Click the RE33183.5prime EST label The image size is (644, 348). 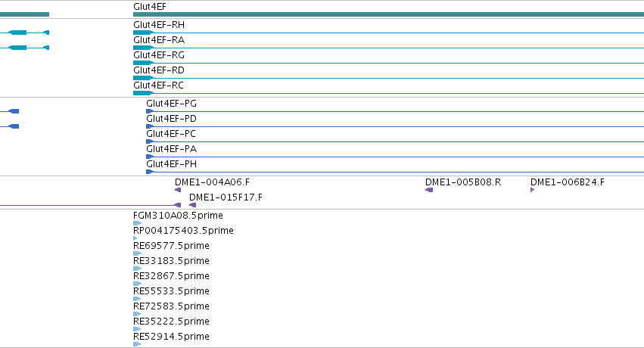tap(171, 261)
